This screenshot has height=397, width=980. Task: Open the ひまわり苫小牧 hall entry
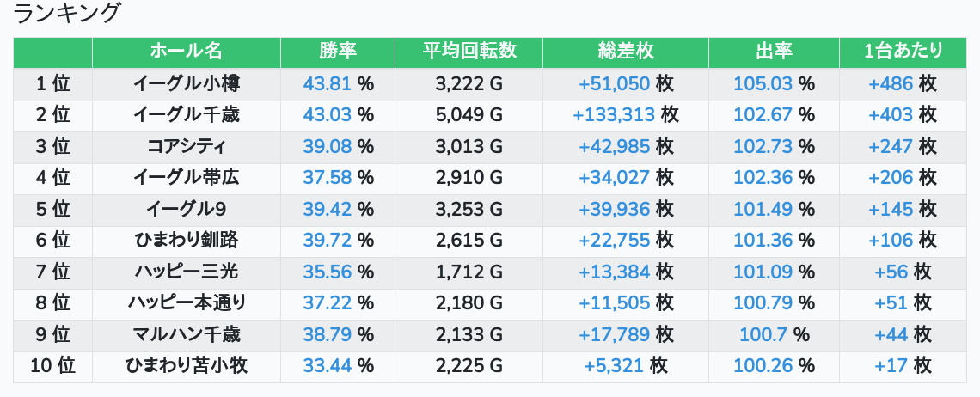[187, 366]
